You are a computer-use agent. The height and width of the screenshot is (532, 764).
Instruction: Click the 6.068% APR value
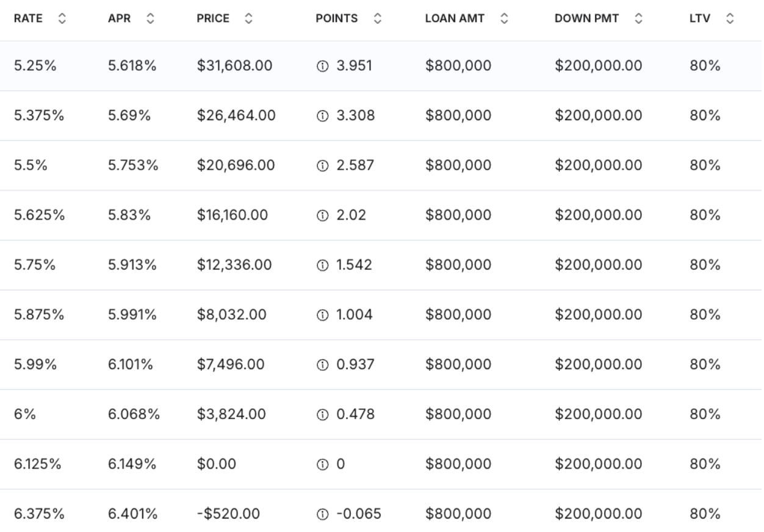(134, 414)
